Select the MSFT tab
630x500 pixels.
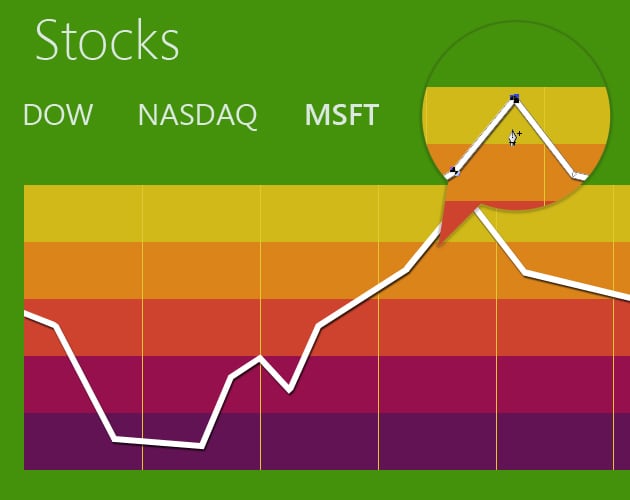pos(341,115)
